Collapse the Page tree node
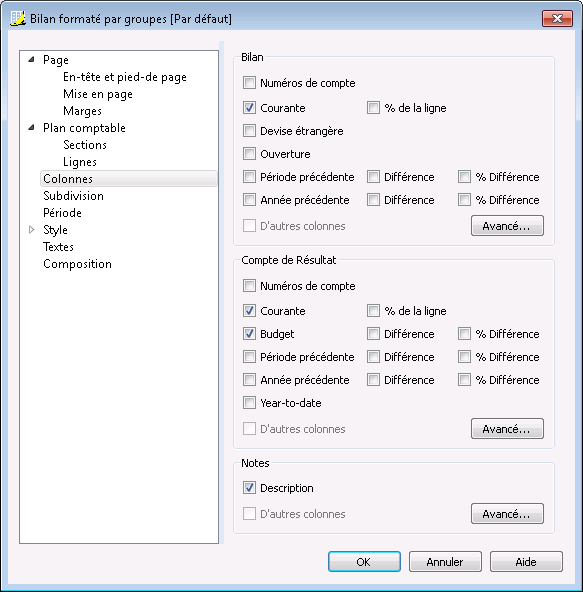Screen dimensions: 583x592 [x=32, y=59]
